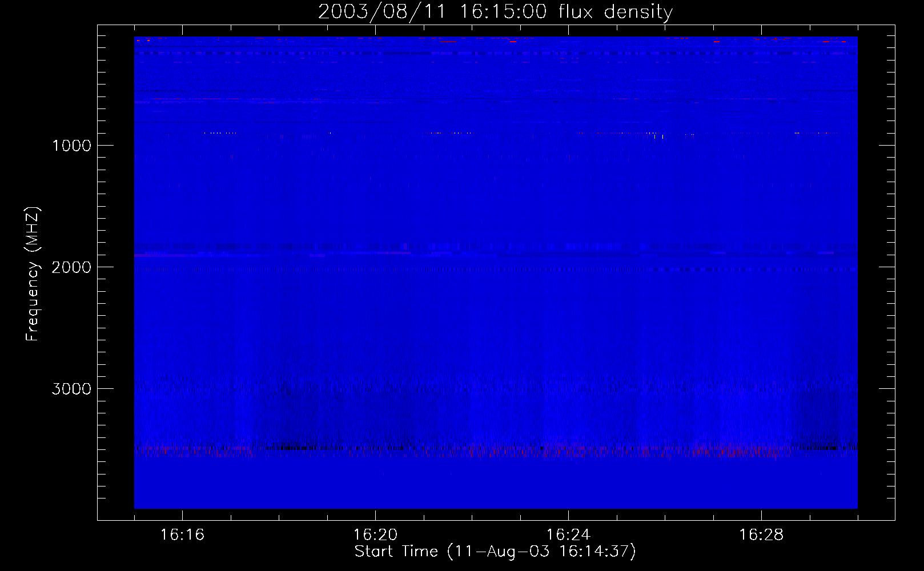Select the "Frequency (MHZ)" y-axis label
The height and width of the screenshot is (571, 924).
[x=33, y=274]
